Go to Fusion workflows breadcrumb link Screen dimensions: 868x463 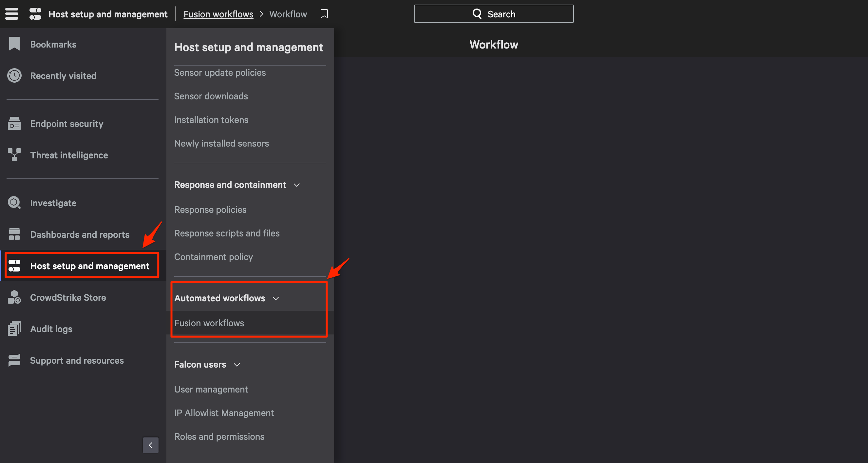tap(218, 14)
